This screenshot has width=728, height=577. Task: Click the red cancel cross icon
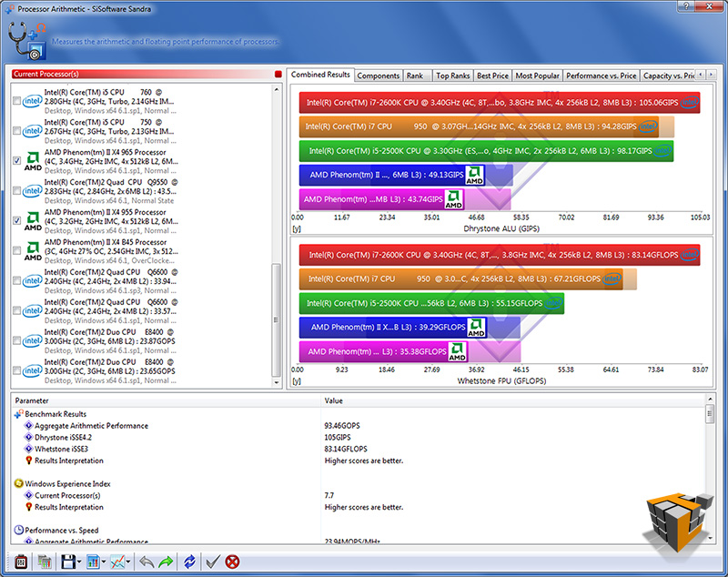coord(232,562)
